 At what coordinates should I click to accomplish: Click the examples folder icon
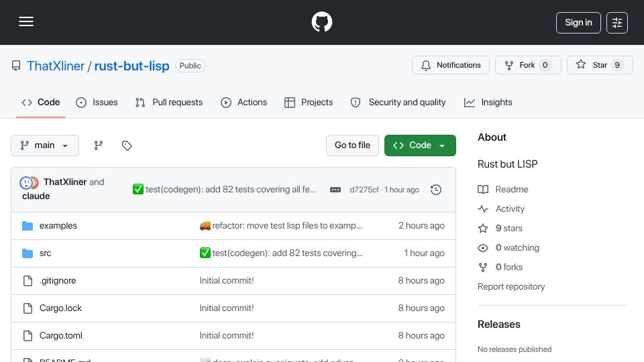pyautogui.click(x=28, y=226)
